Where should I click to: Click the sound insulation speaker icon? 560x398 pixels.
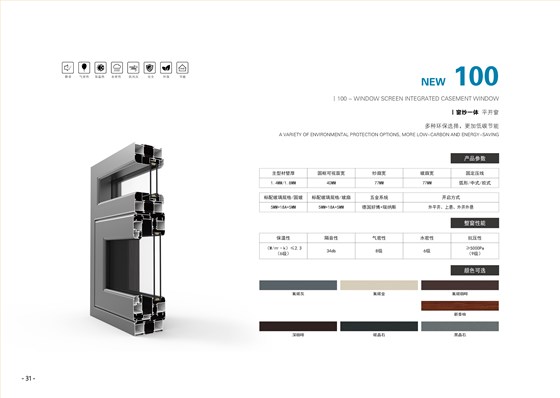tap(68, 68)
